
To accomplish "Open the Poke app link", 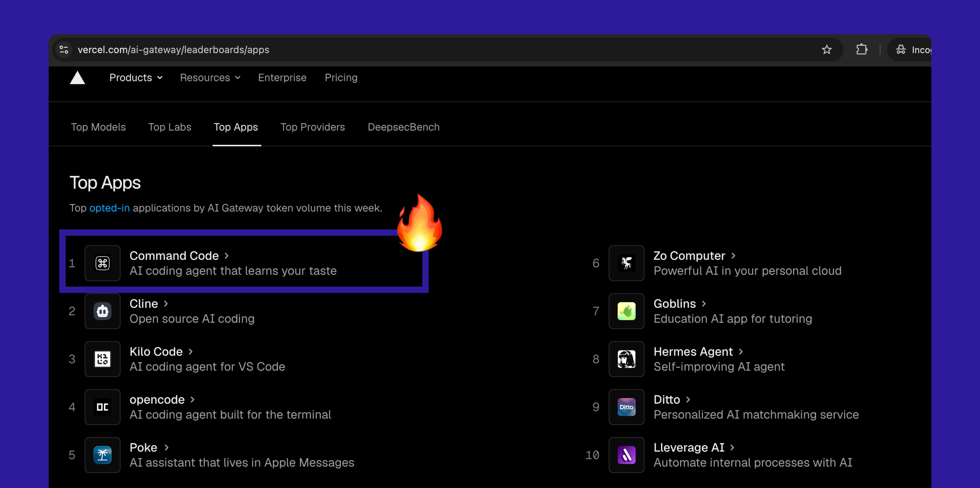I will 143,448.
